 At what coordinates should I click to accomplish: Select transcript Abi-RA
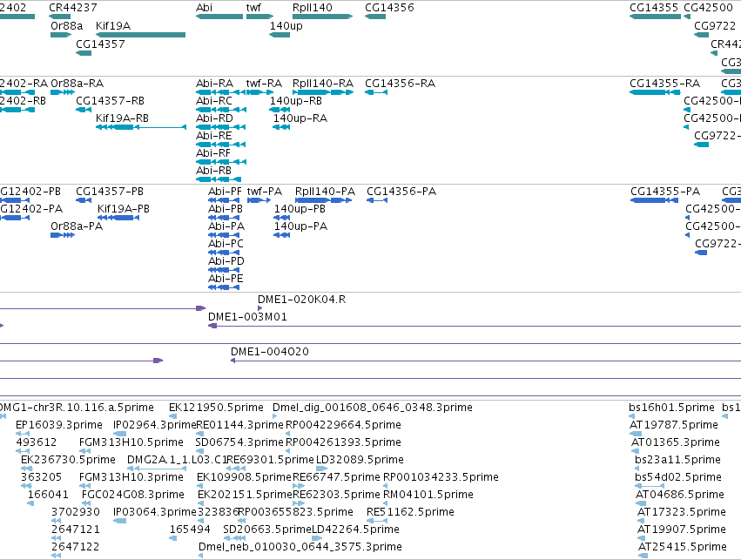(x=220, y=92)
